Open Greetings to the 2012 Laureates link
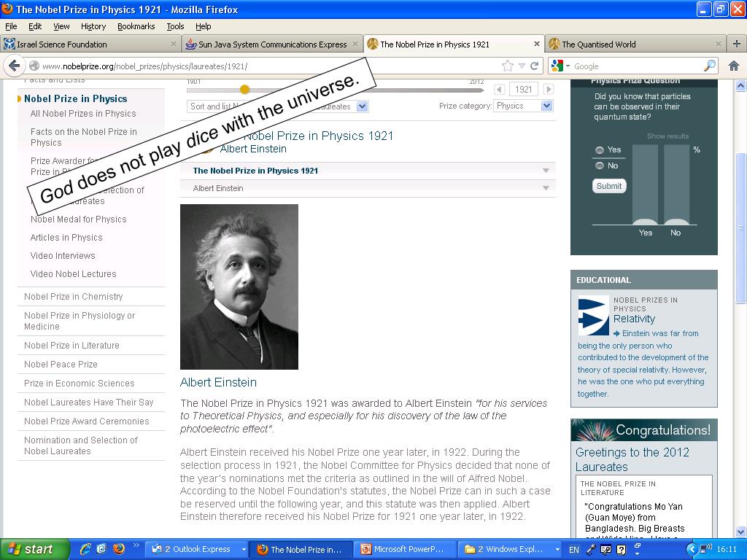747x560 pixels. (x=632, y=459)
